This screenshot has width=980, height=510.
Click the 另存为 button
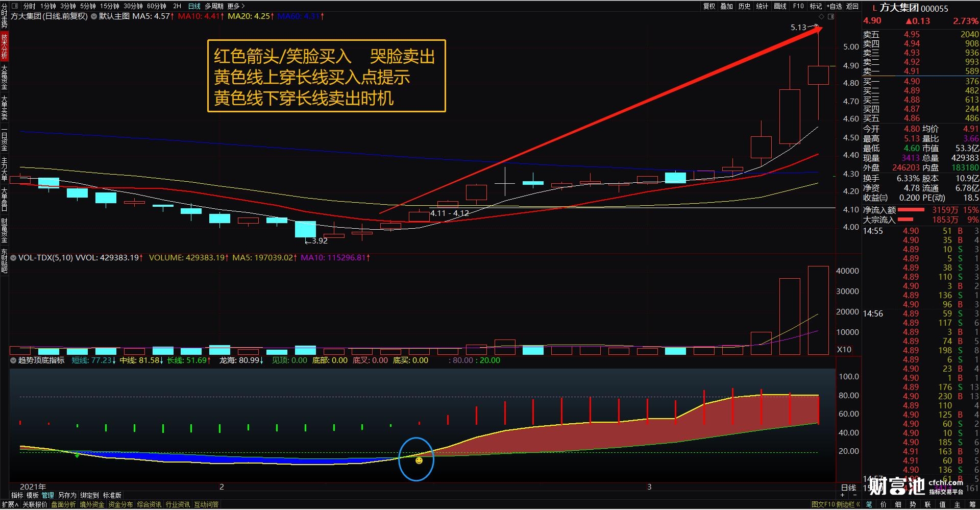(67, 495)
